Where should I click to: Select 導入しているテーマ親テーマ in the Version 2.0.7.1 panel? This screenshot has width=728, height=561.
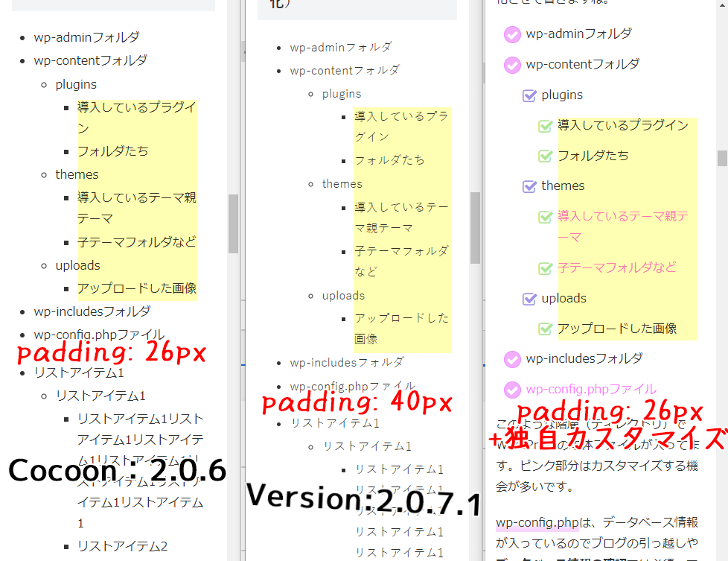pos(402,218)
